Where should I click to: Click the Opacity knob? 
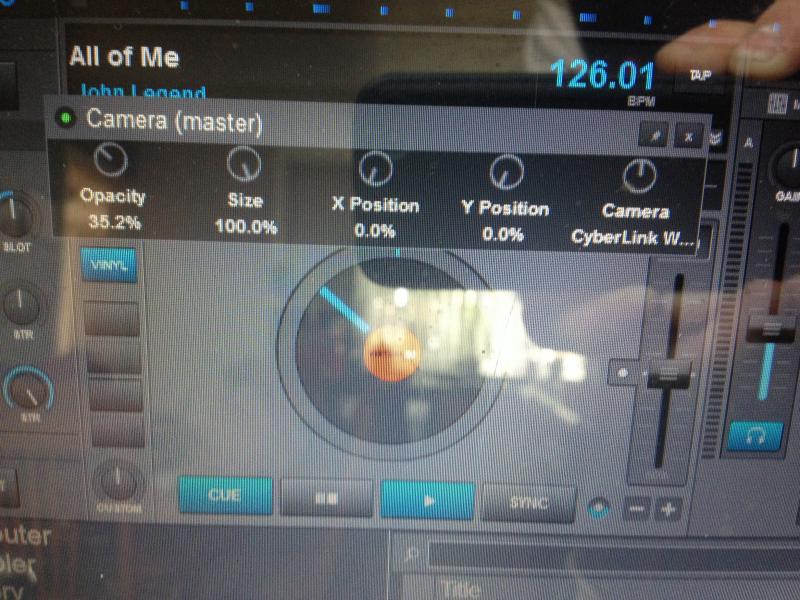(x=111, y=159)
